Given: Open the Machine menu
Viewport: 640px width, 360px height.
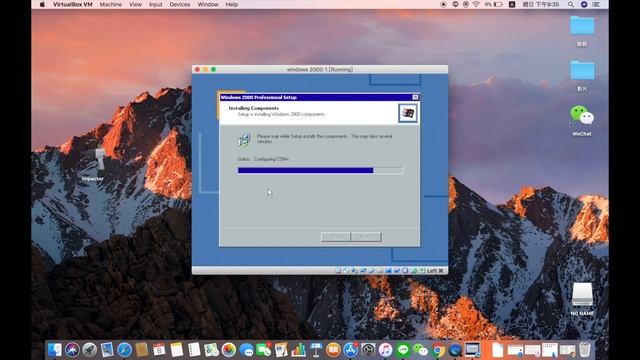Looking at the screenshot, I should 111,4.
